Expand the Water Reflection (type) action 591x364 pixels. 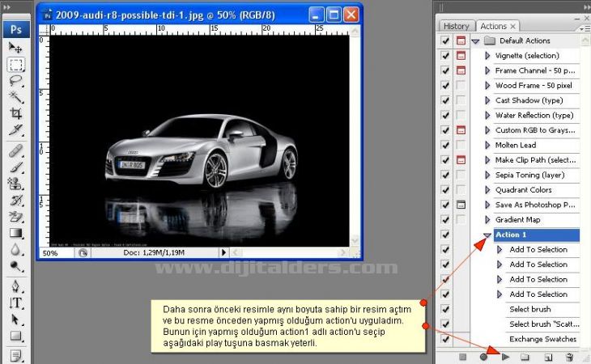[x=487, y=115]
